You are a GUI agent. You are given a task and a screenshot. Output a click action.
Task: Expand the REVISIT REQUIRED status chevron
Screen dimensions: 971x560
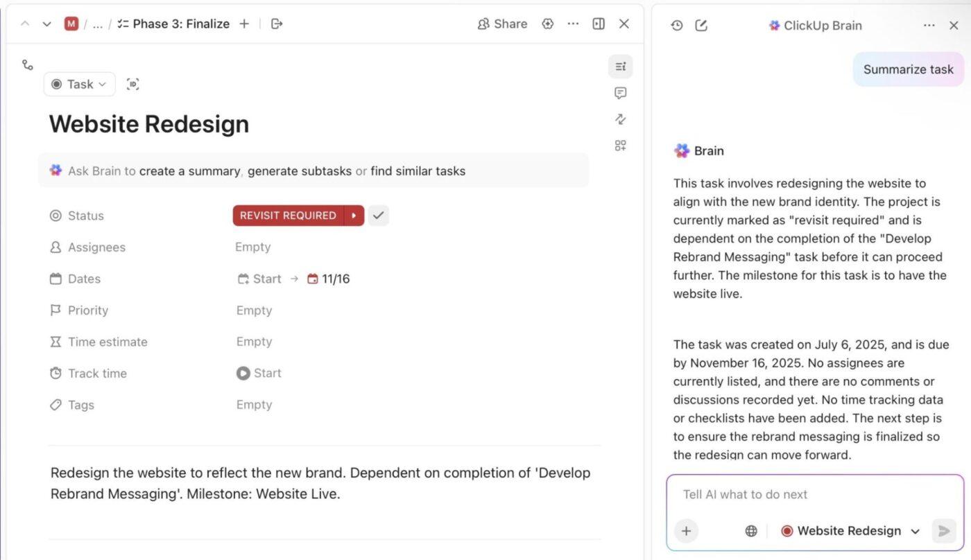354,215
